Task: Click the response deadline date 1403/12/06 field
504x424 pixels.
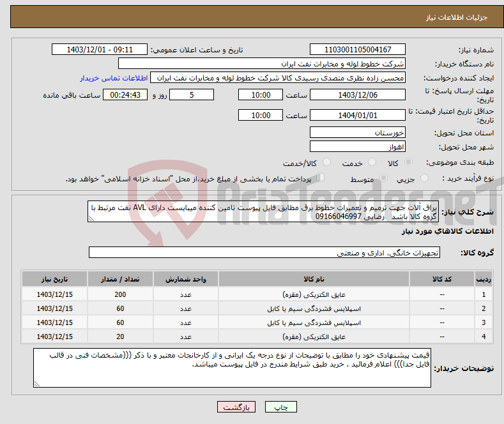Action: (357, 95)
